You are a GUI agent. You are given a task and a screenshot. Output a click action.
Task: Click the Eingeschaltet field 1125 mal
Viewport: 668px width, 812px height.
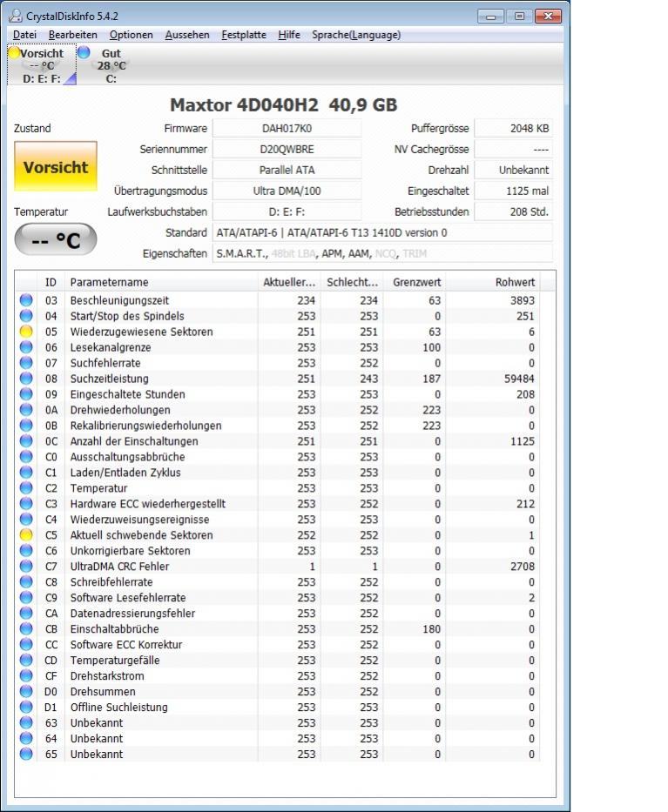(x=514, y=191)
